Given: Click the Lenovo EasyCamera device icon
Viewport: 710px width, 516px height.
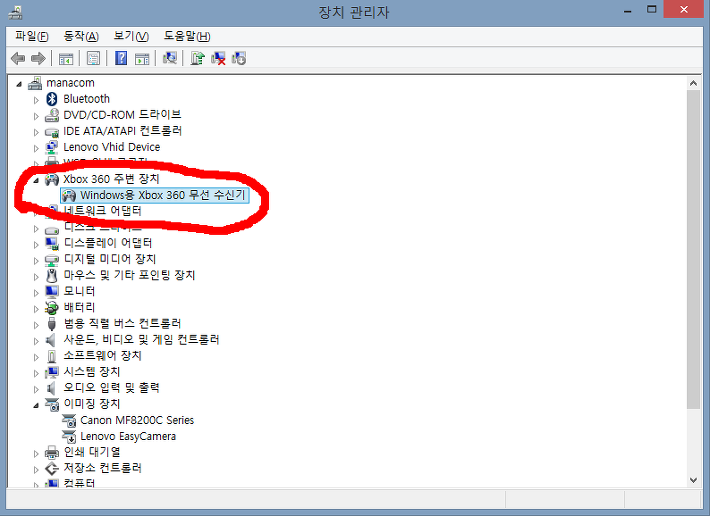Looking at the screenshot, I should (x=69, y=437).
